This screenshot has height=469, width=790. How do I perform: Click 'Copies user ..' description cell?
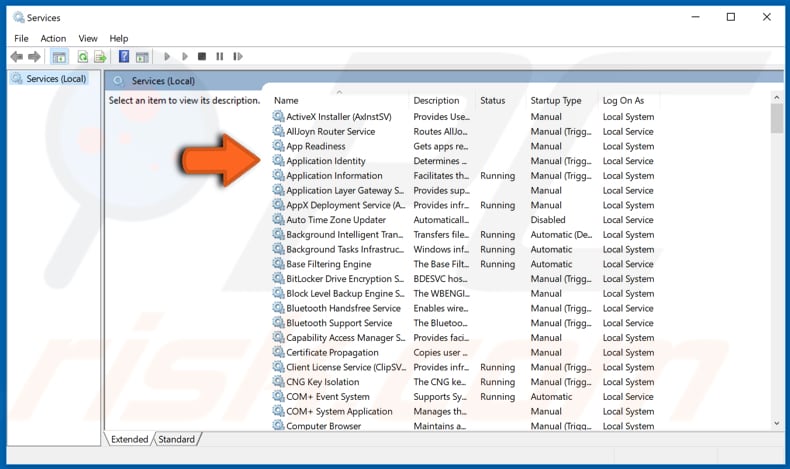[x=441, y=352]
